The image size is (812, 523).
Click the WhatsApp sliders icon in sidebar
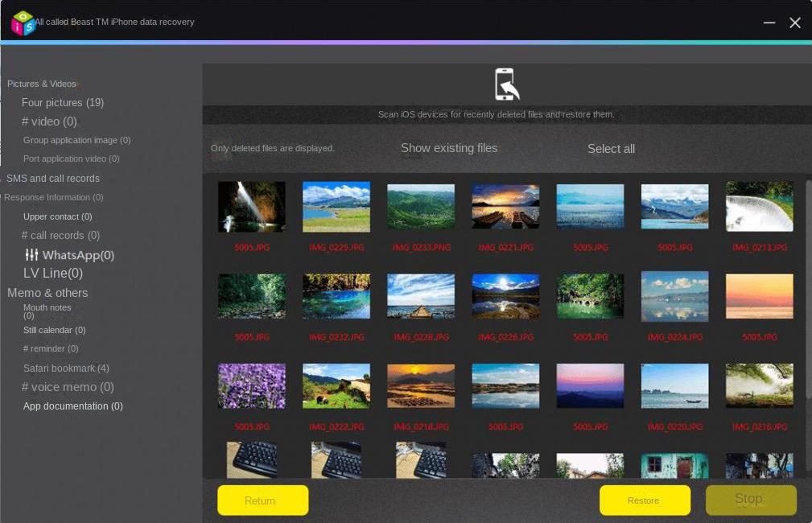[x=31, y=255]
